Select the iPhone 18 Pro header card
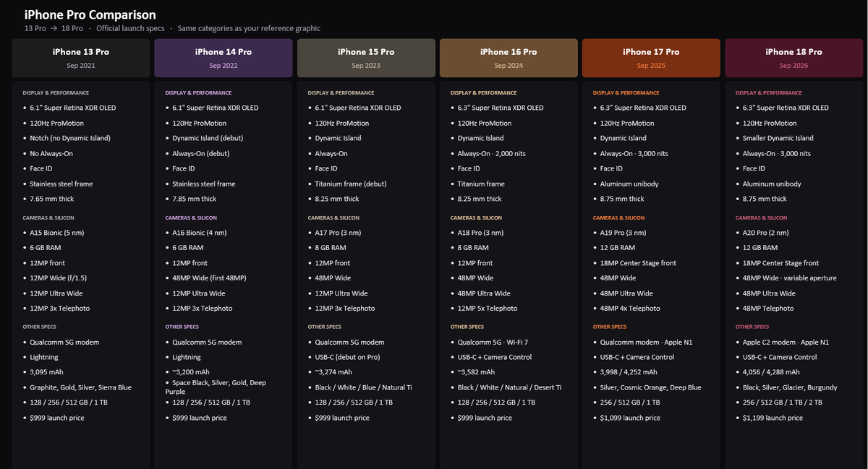 [793, 58]
